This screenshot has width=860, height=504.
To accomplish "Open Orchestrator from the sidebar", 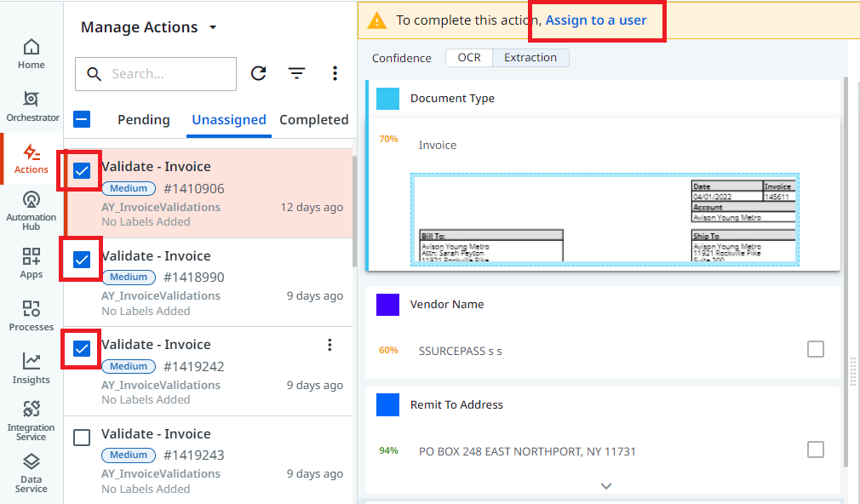I will click(32, 106).
